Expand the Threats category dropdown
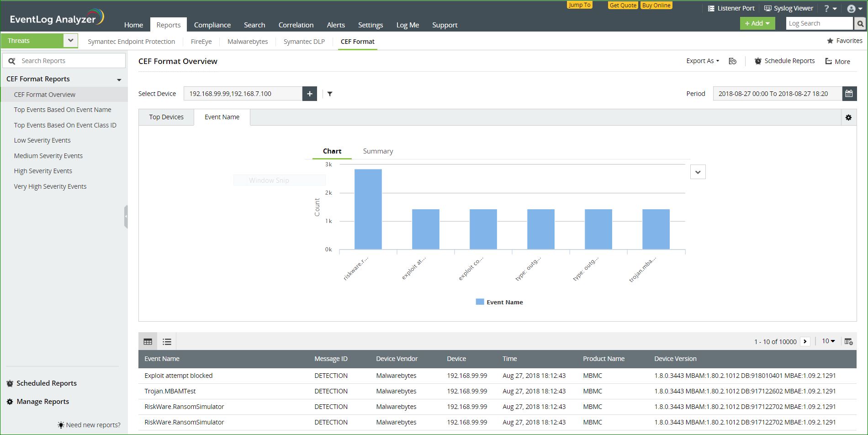The width and height of the screenshot is (868, 435). click(x=70, y=40)
